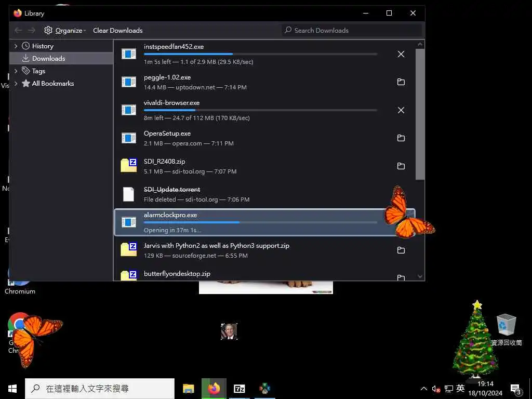Click the butterflyondesktop.zip archive icon
This screenshot has height=399, width=532.
(129, 275)
